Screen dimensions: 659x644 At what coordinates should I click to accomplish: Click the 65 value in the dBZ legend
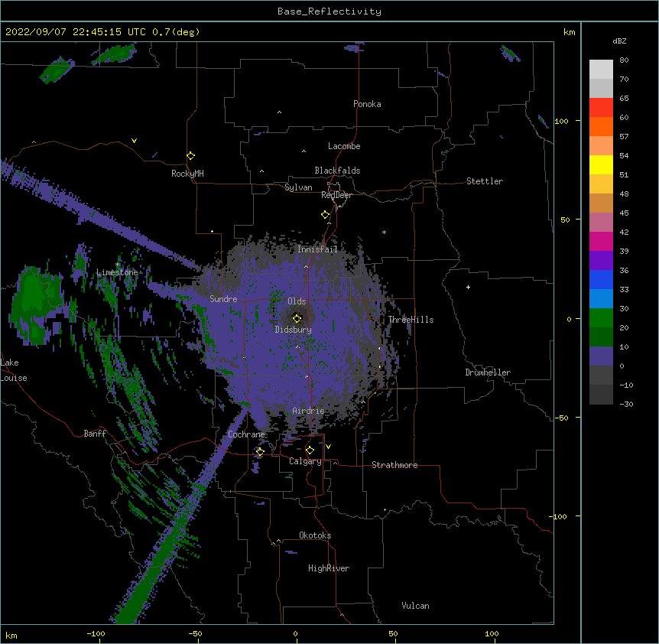click(x=624, y=98)
